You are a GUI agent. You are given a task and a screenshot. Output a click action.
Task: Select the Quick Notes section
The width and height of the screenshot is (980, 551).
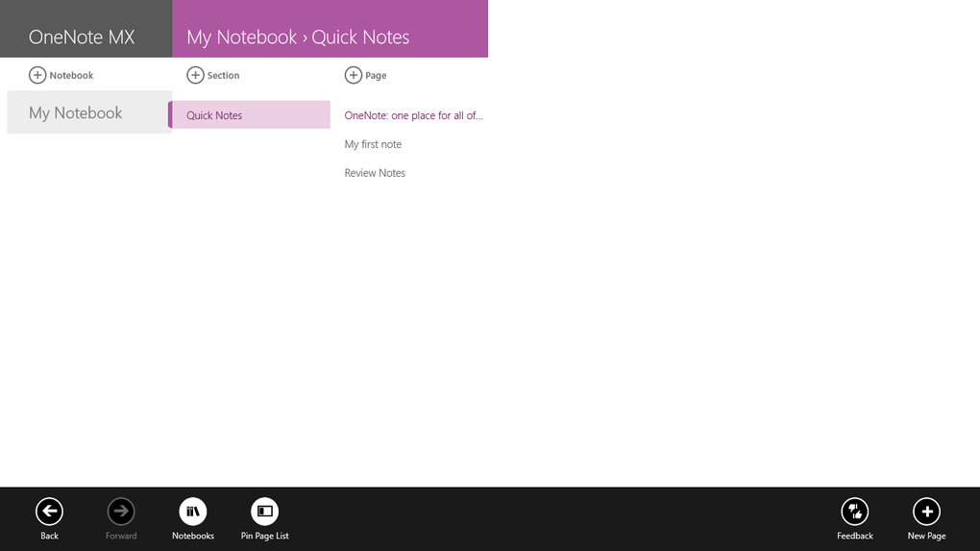tap(250, 115)
